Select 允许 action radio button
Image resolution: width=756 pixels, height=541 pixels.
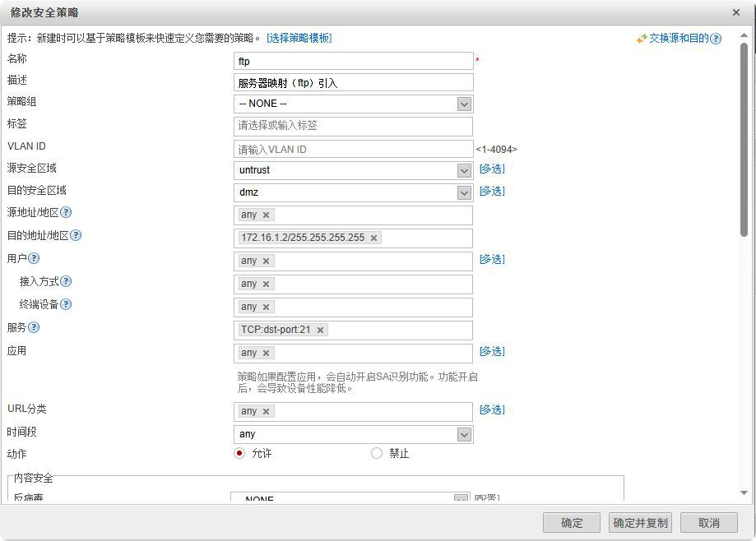pos(239,453)
